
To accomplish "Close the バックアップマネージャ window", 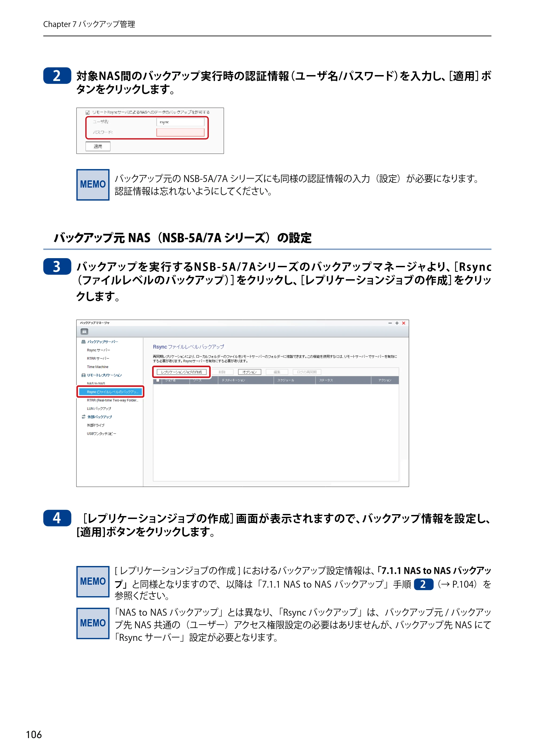I will click(x=403, y=323).
